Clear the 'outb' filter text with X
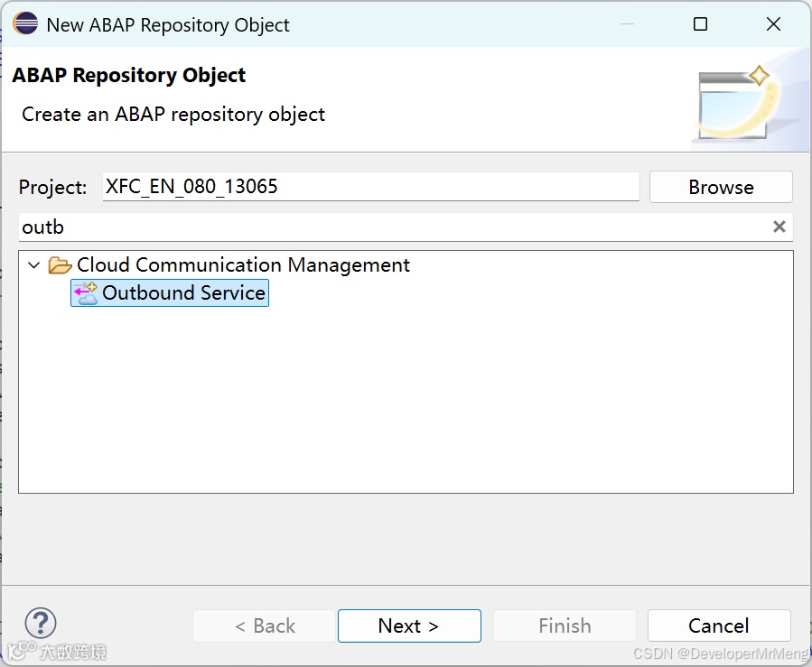The width and height of the screenshot is (812, 667). point(779,227)
